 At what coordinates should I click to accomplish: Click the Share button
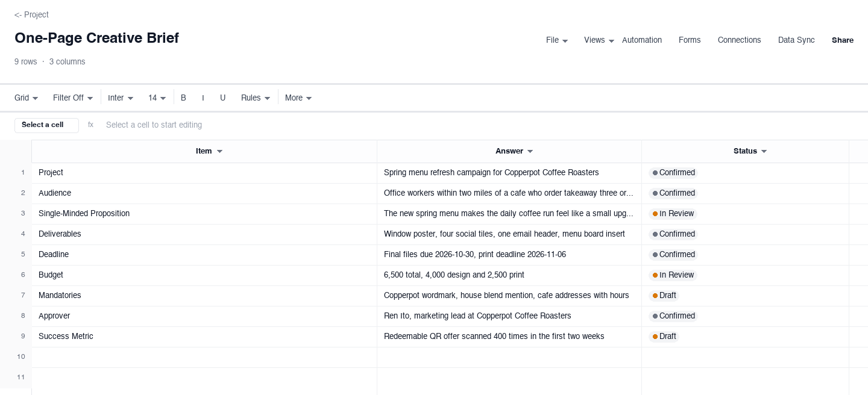[843, 40]
